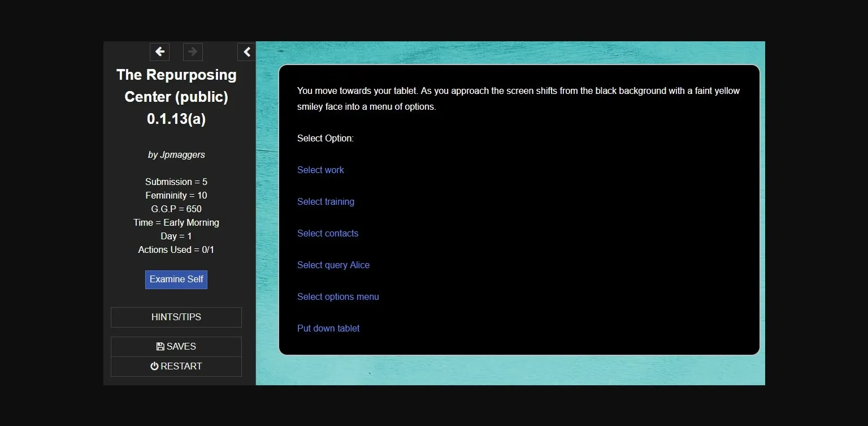This screenshot has height=426, width=868.
Task: Open the SAVES menu
Action: point(176,346)
